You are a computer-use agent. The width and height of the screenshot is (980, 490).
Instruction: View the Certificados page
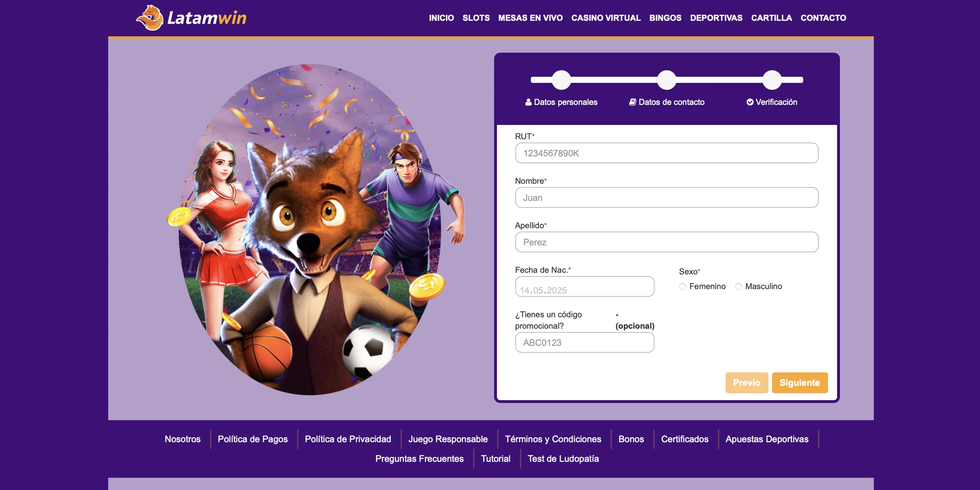[x=685, y=439]
